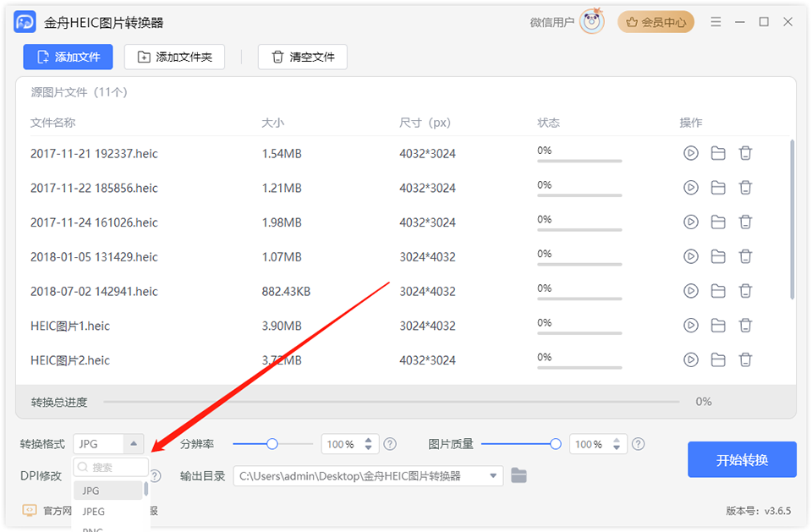Click the 添加文件 button
The width and height of the screenshot is (812, 532).
pyautogui.click(x=68, y=57)
